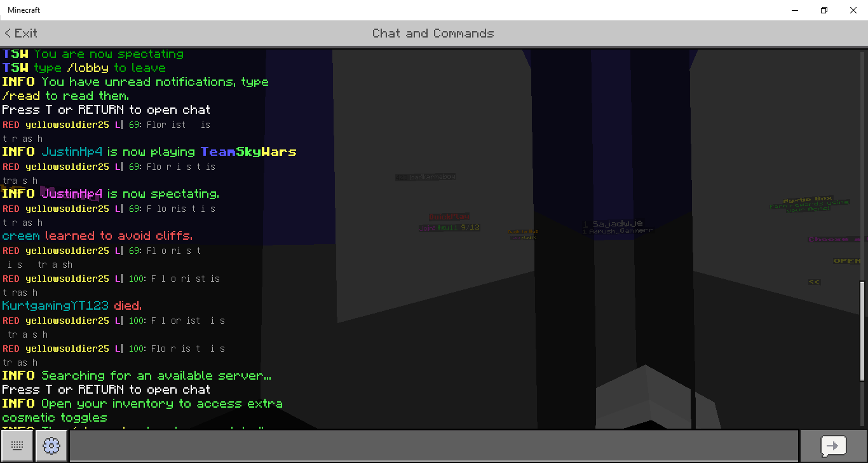Select 'Open your inventory' cosmetic toggles message
This screenshot has width=868, height=463.
coord(142,411)
